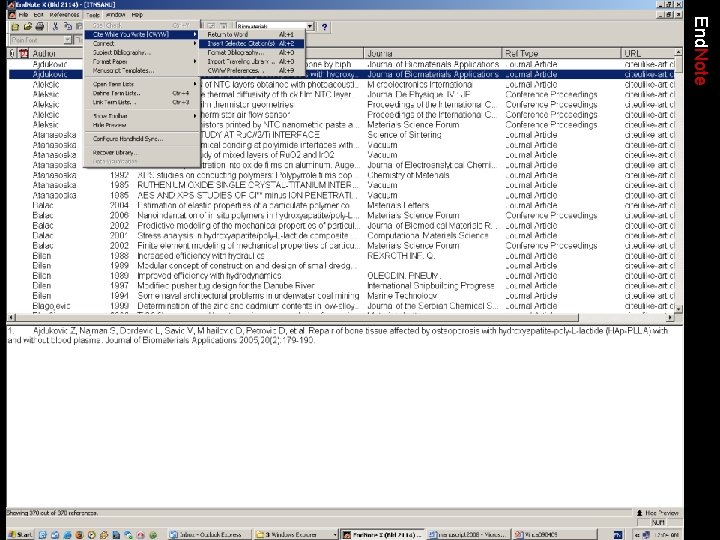Image resolution: width=720 pixels, height=540 pixels.
Task: Click the Hide Preview button at bottom right
Action: pyautogui.click(x=657, y=513)
